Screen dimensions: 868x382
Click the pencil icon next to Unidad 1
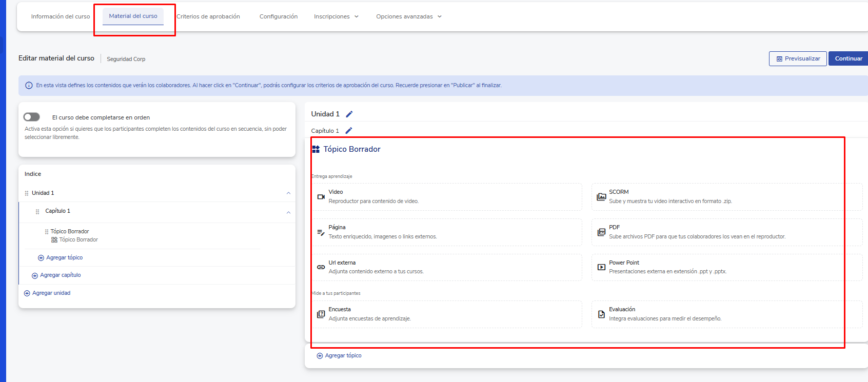[349, 114]
